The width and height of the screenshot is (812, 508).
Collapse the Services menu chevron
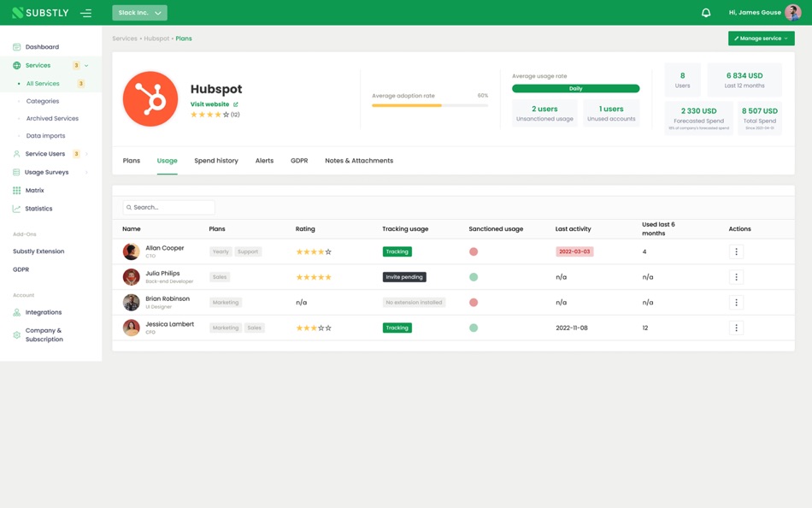tap(86, 65)
